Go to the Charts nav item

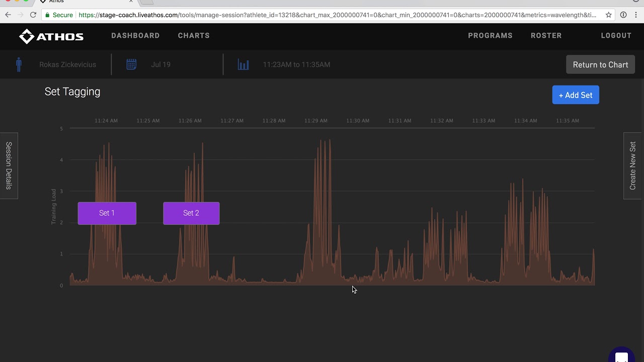194,36
